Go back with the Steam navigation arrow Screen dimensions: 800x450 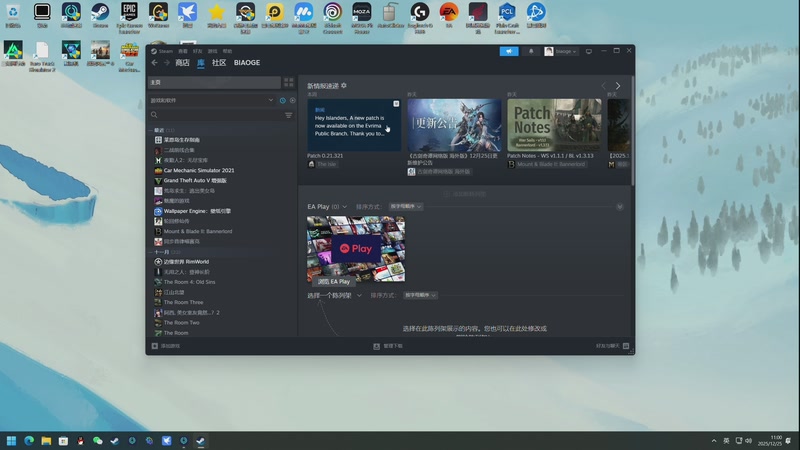[x=154, y=63]
